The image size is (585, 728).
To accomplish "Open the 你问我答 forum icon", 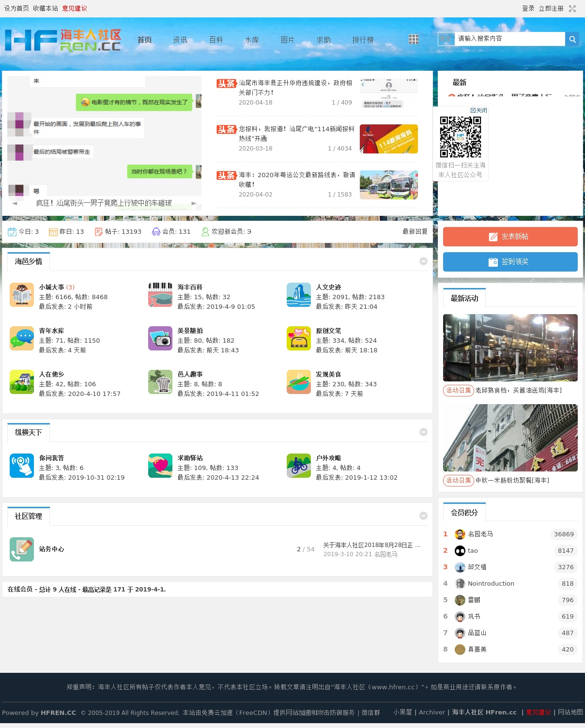I will [x=22, y=466].
